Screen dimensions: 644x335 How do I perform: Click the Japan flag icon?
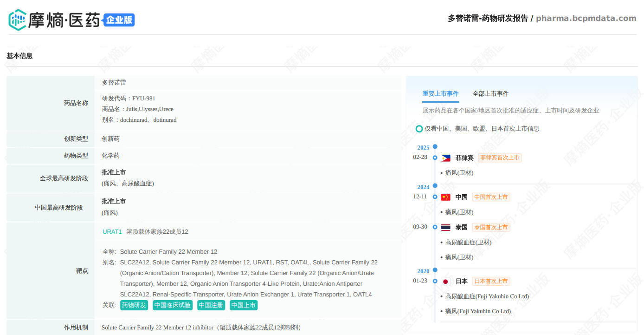445,281
